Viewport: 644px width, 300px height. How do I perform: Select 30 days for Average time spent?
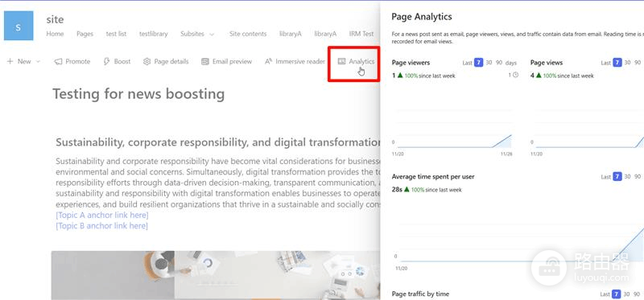pyautogui.click(x=627, y=177)
